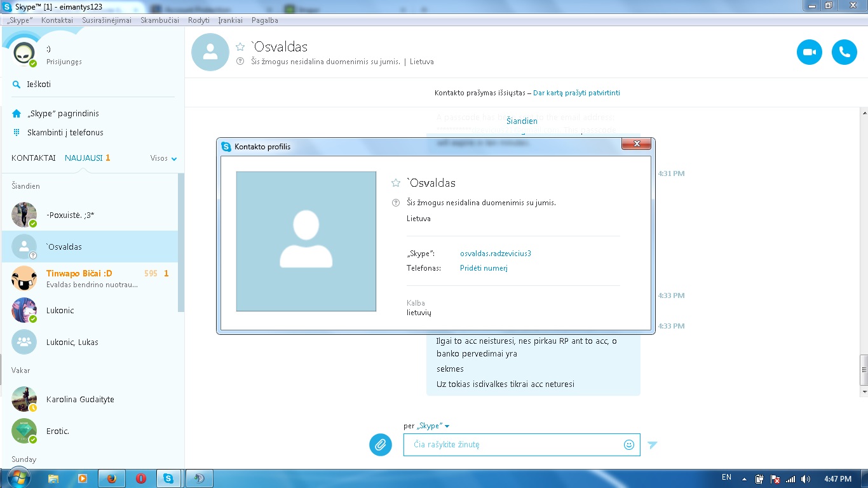Open Firefox from the taskbar
The height and width of the screenshot is (488, 868).
pos(112,478)
